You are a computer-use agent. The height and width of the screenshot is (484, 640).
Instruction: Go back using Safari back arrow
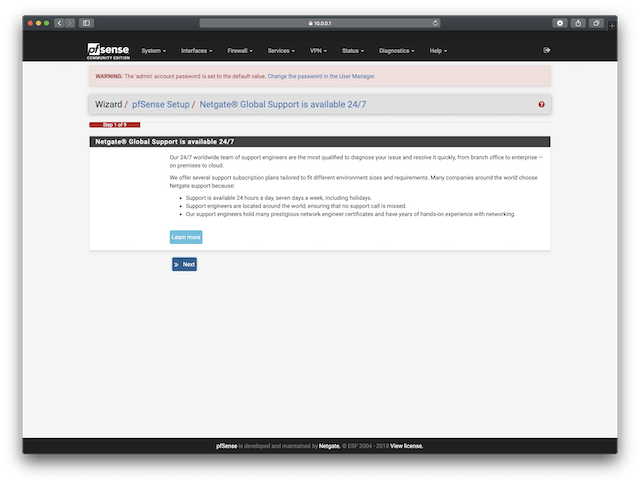click(60, 23)
